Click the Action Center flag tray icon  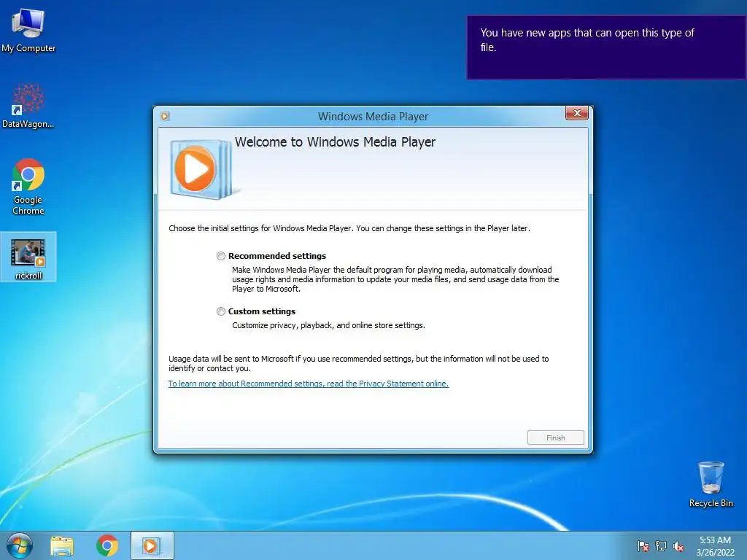click(x=643, y=546)
